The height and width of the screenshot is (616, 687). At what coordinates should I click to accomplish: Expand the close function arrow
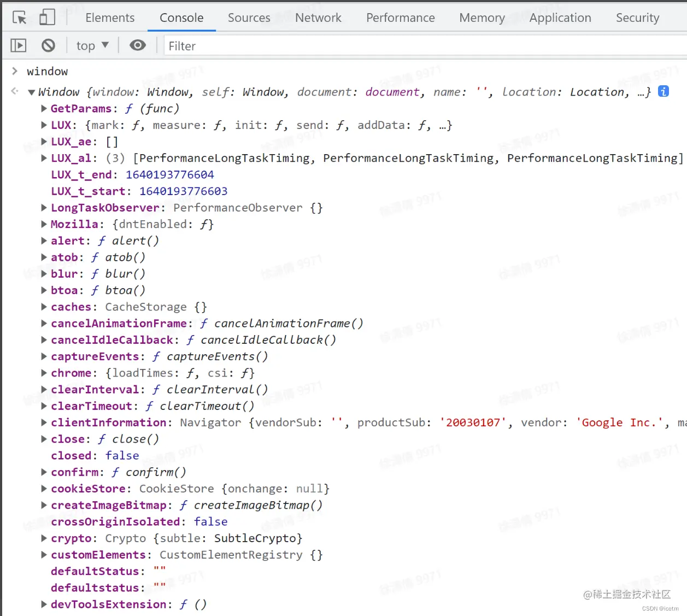click(x=44, y=439)
